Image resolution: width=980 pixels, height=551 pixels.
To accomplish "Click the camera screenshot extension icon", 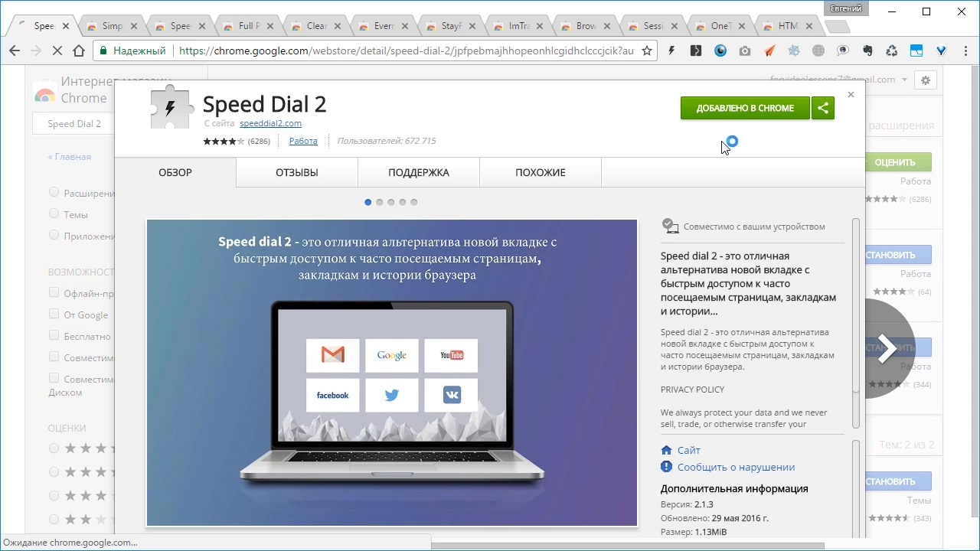I will (745, 51).
